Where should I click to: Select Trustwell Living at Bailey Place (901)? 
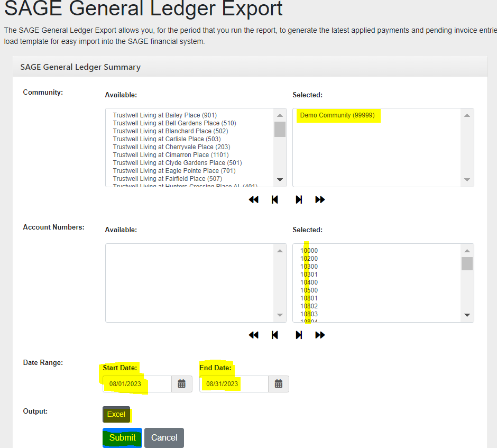click(165, 115)
